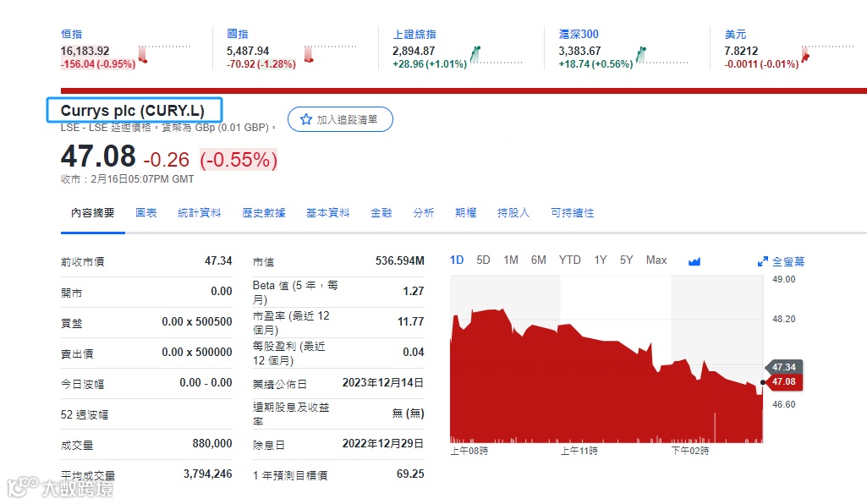Open the 恒指 index mini chart

pyautogui.click(x=164, y=54)
